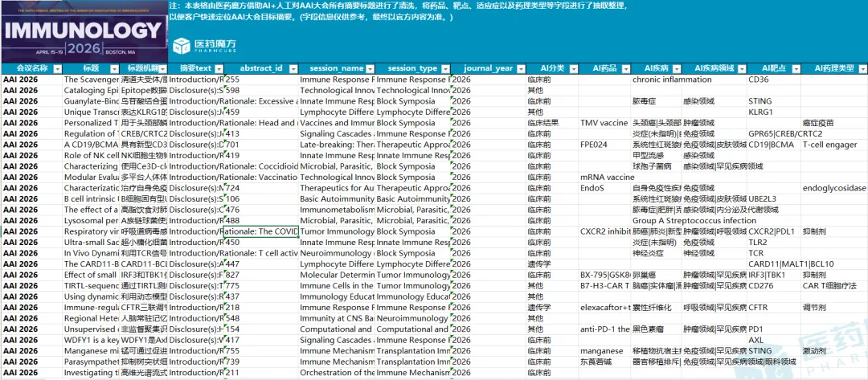Open the AI疾病领域 column filter dropdown

click(x=741, y=69)
